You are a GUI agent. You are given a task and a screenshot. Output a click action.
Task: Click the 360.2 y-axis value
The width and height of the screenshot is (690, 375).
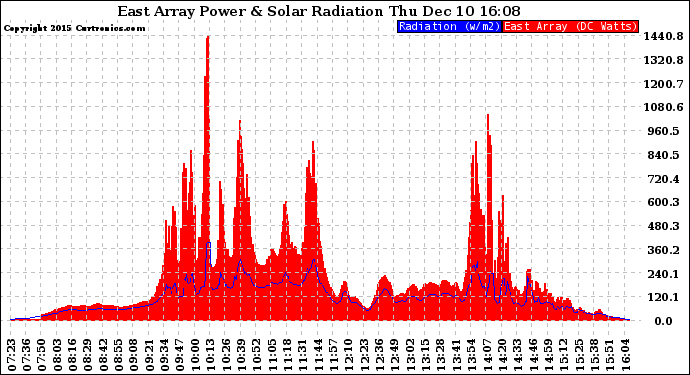click(663, 250)
